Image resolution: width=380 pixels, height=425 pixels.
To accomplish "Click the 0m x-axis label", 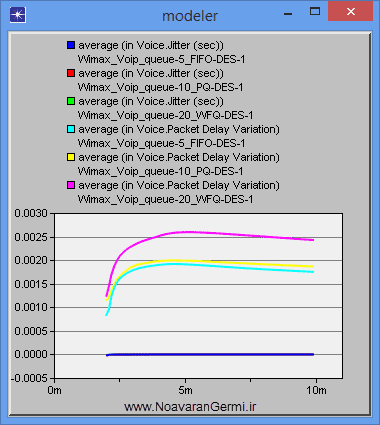I will [54, 390].
